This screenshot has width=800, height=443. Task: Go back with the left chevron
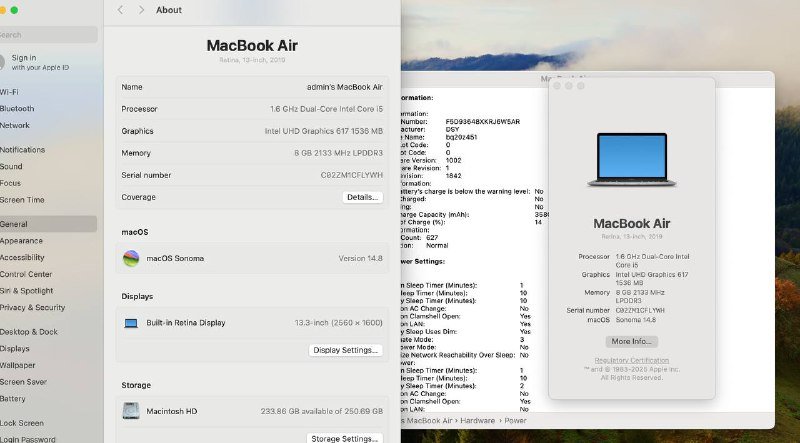pos(120,10)
